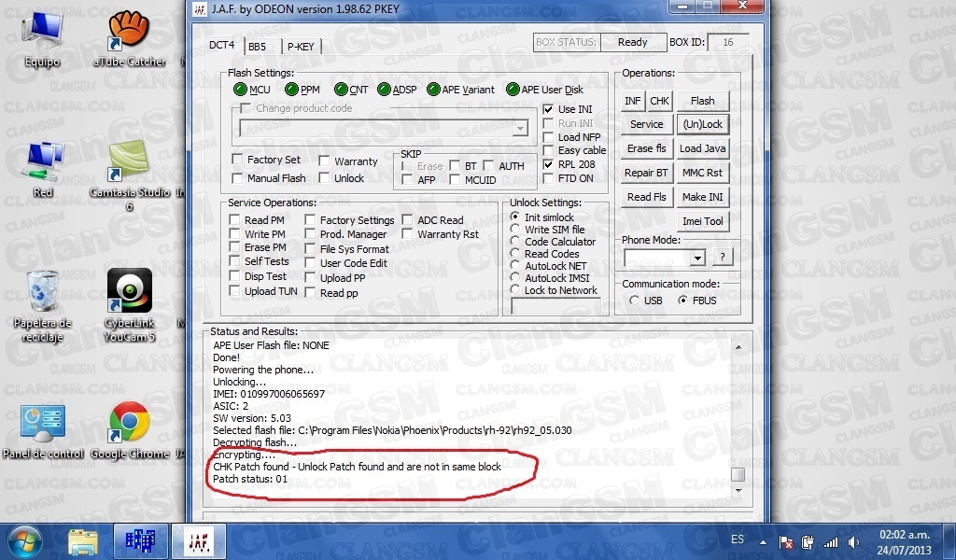Click the Unlock Settings text input field
The width and height of the screenshot is (956, 560).
[x=556, y=306]
